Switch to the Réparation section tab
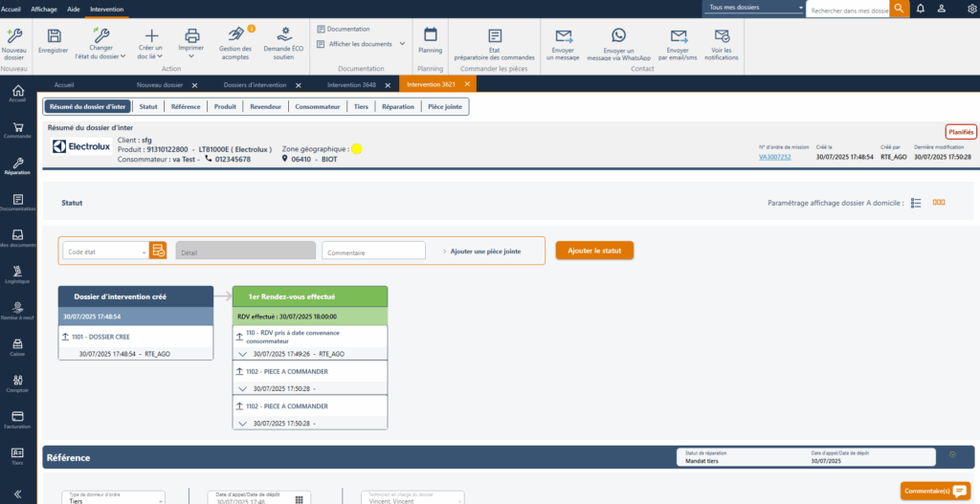 (397, 107)
